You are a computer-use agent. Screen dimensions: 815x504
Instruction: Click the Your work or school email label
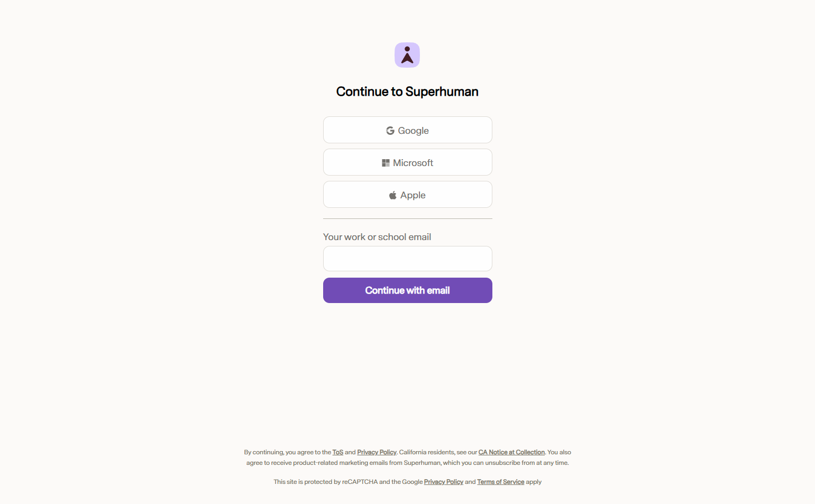pyautogui.click(x=377, y=236)
